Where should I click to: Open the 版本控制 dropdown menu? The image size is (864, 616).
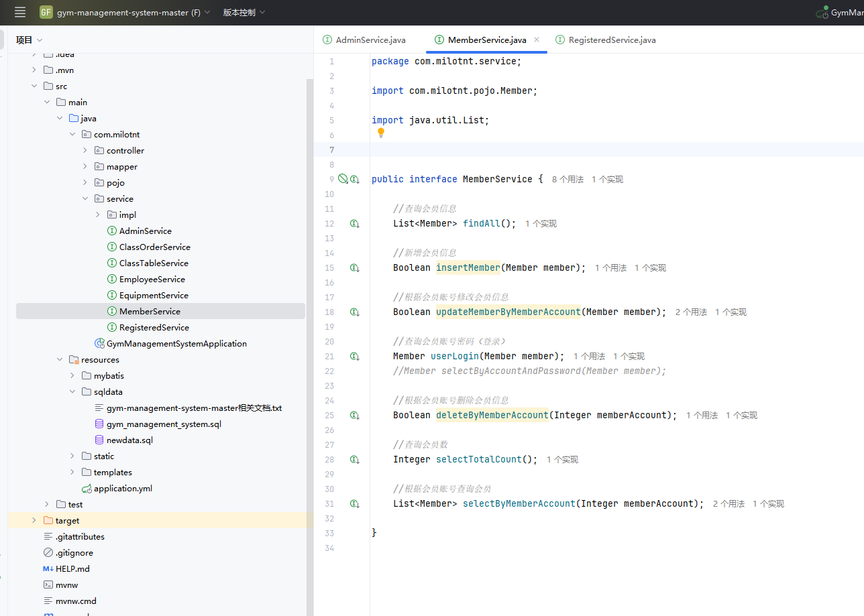tap(244, 12)
